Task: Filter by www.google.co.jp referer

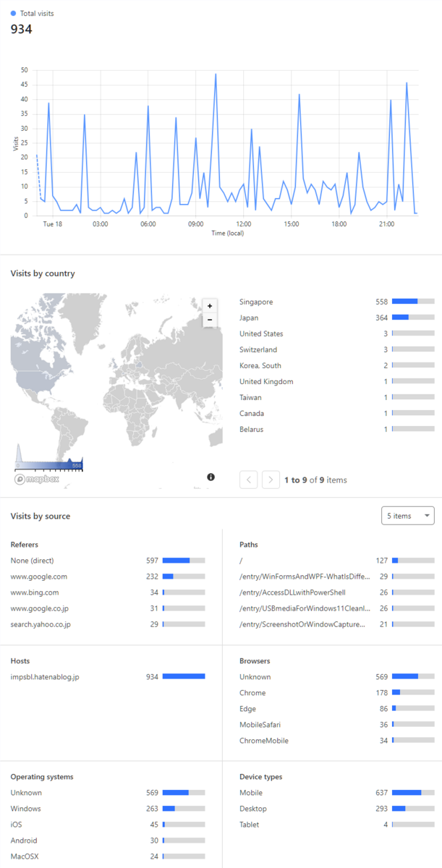Action: [x=108, y=608]
